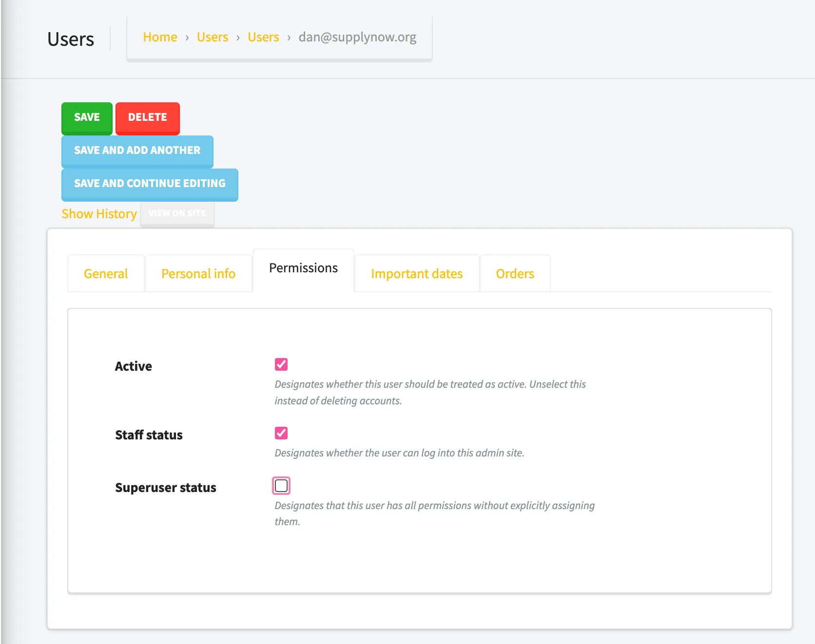
Task: Enable the Superuser status checkbox
Action: (x=281, y=486)
